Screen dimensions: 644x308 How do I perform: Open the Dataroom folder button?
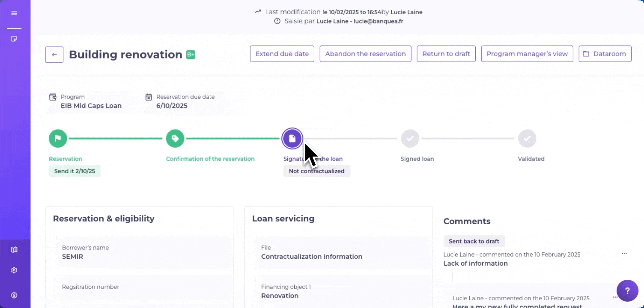click(605, 54)
